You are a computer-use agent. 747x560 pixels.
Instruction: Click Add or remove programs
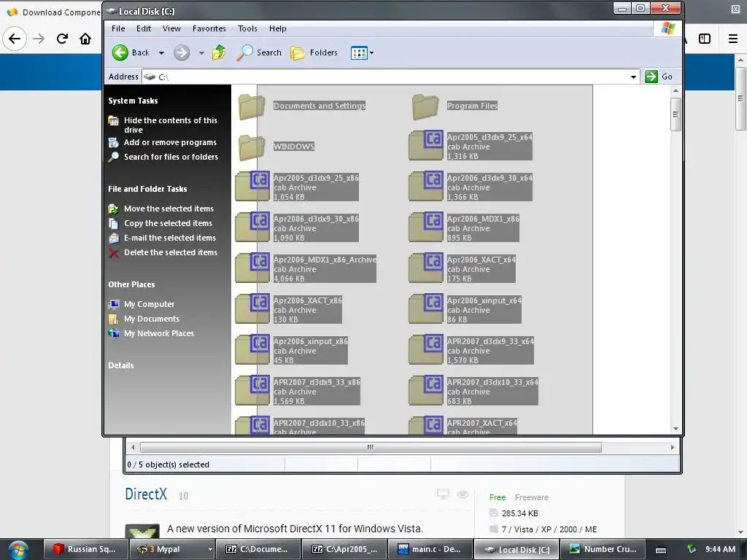pos(170,142)
